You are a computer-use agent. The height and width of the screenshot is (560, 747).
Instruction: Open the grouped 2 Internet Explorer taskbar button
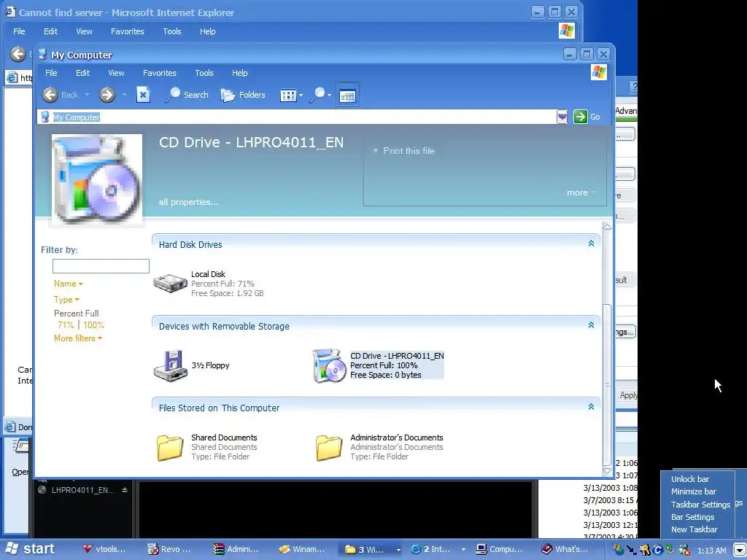[x=438, y=550]
